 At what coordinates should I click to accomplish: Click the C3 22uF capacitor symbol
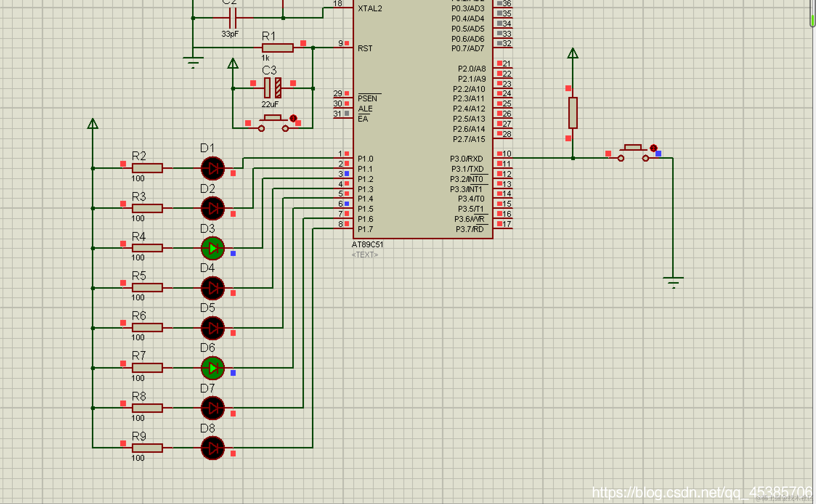[x=272, y=88]
